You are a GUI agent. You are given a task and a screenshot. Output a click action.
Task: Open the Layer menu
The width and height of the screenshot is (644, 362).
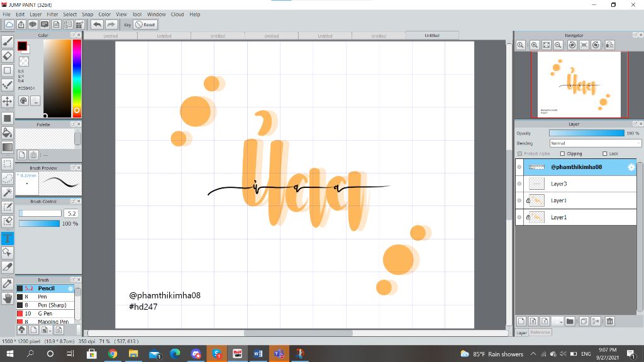pyautogui.click(x=36, y=14)
